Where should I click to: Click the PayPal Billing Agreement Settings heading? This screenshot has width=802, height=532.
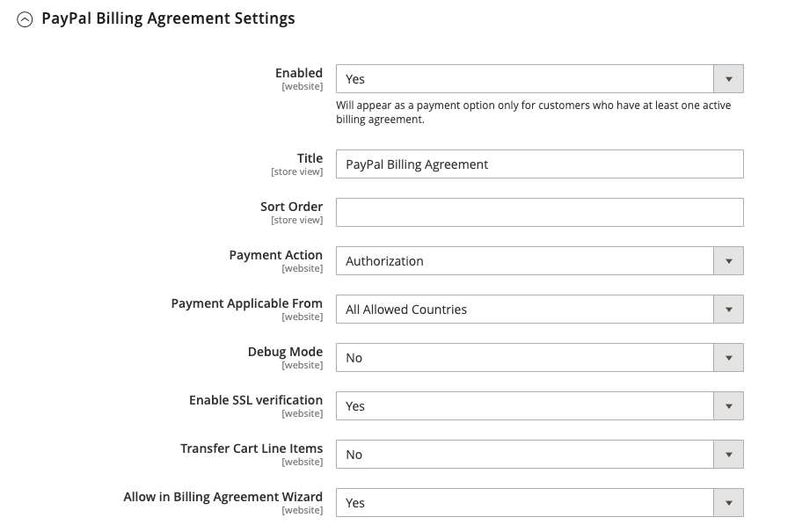[x=168, y=18]
